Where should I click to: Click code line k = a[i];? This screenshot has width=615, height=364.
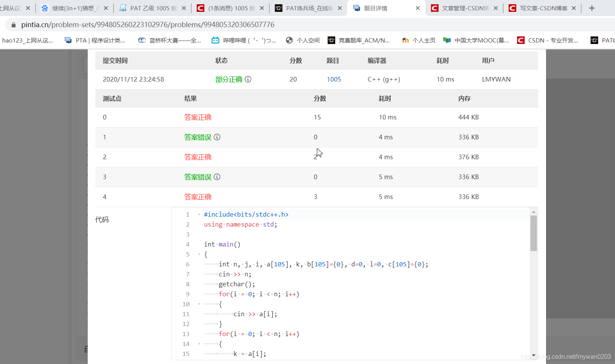click(250, 354)
